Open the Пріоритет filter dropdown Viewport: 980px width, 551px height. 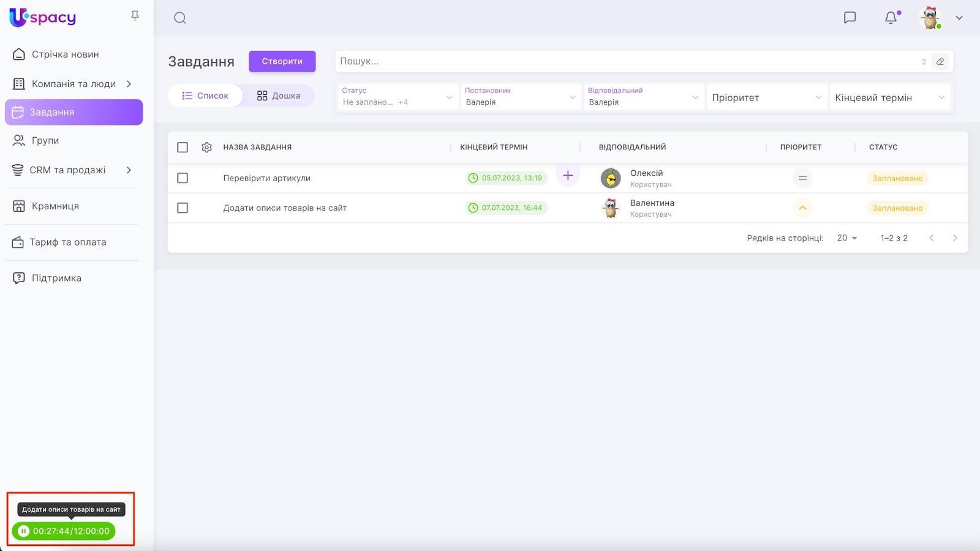pyautogui.click(x=767, y=97)
